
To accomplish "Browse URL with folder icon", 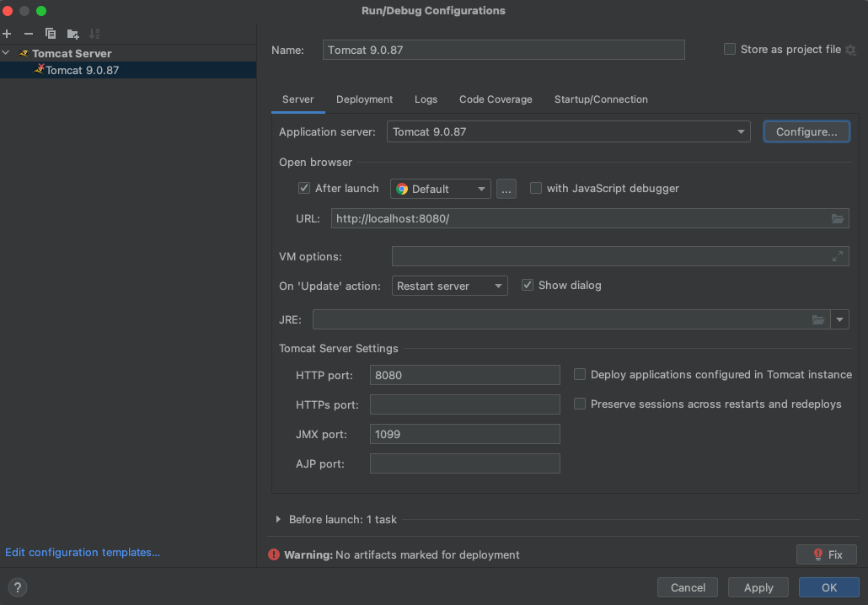I will click(x=838, y=218).
